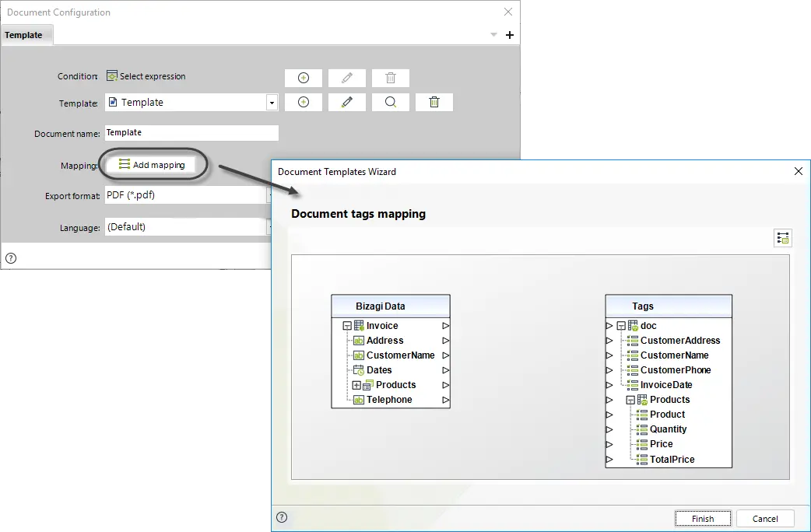Collapse the doc node in Tags
Image resolution: width=811 pixels, height=532 pixels.
[x=621, y=326]
